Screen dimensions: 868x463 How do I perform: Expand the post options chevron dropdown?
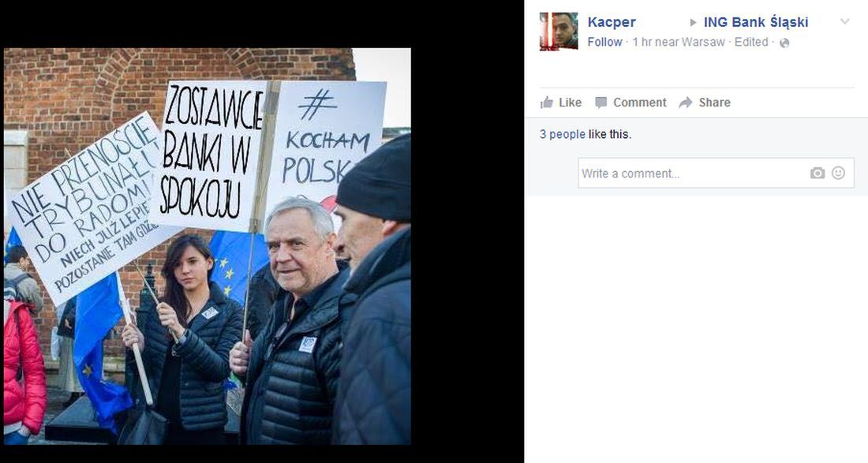click(x=845, y=21)
